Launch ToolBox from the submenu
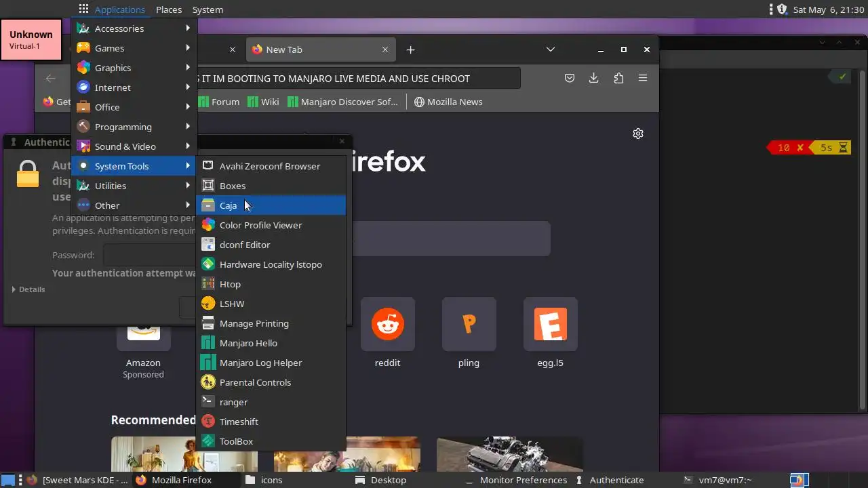The height and width of the screenshot is (488, 868). click(271, 441)
